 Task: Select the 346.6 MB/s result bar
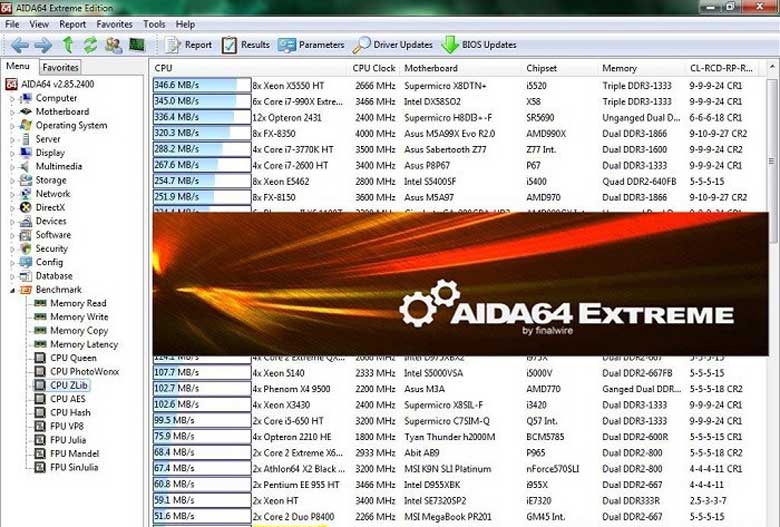pyautogui.click(x=202, y=85)
